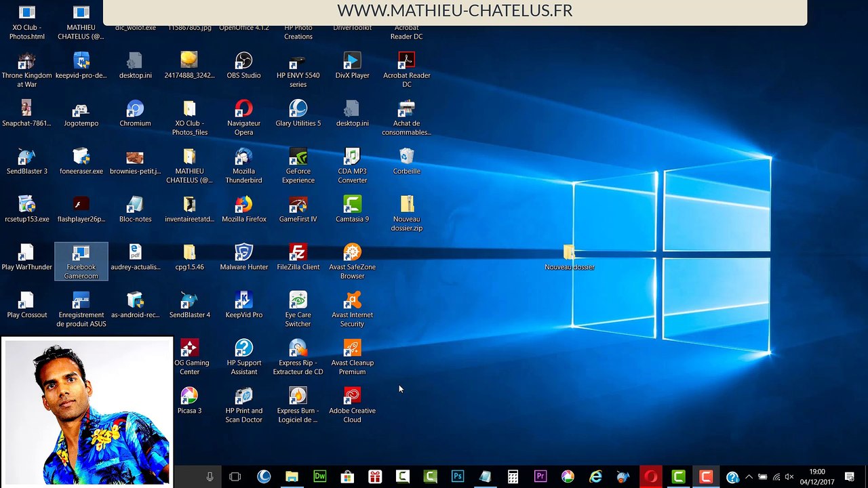Show hidden system tray icons

point(749,476)
